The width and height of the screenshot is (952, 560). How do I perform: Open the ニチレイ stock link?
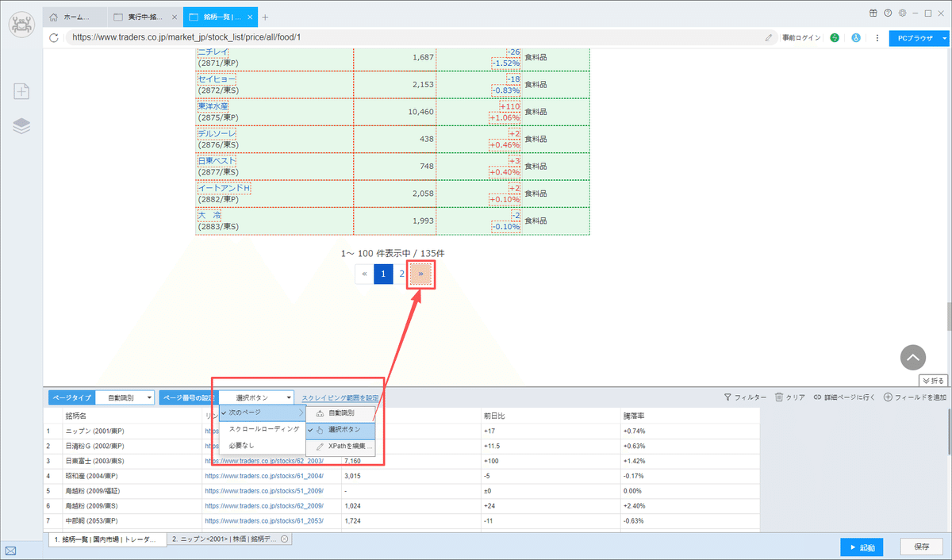click(212, 52)
